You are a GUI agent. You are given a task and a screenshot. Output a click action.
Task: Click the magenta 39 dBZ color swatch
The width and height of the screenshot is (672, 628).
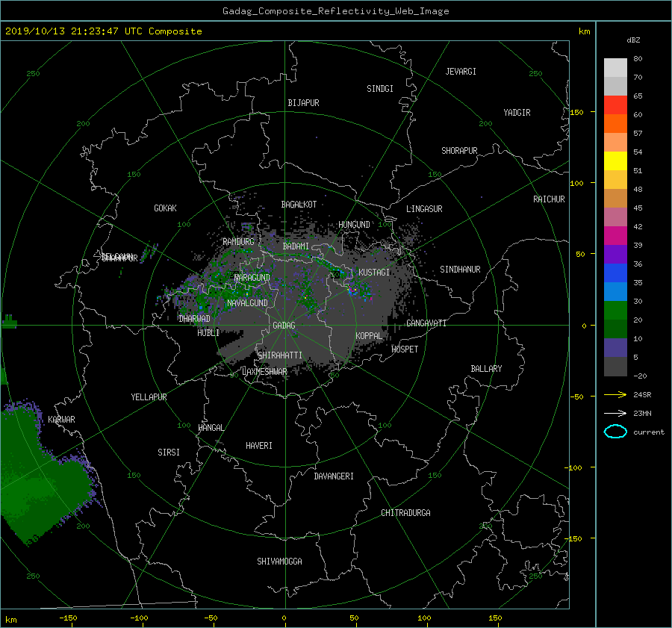point(615,235)
